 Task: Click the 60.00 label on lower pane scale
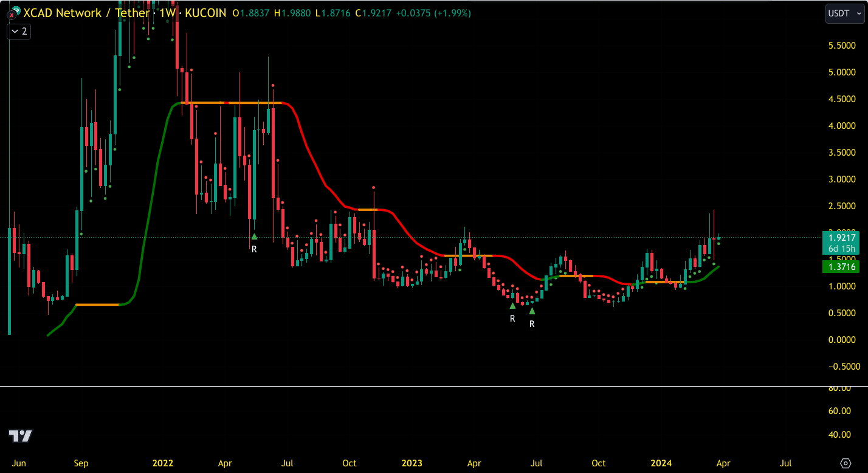pos(840,411)
